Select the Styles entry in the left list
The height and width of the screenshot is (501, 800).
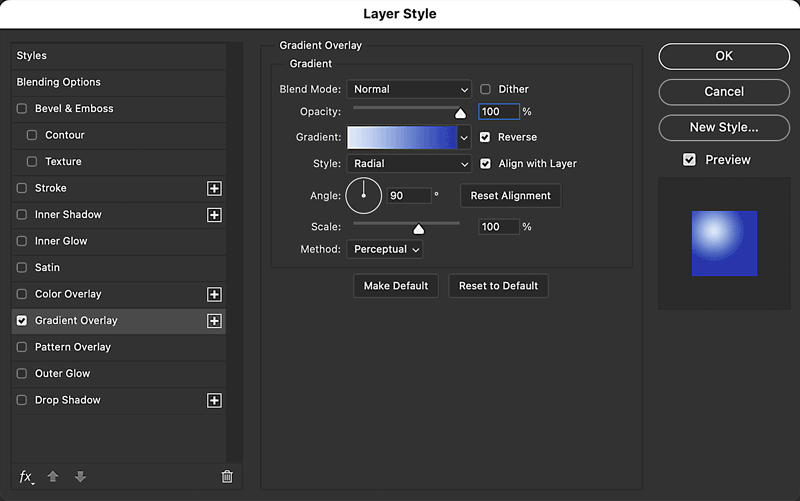click(x=32, y=56)
